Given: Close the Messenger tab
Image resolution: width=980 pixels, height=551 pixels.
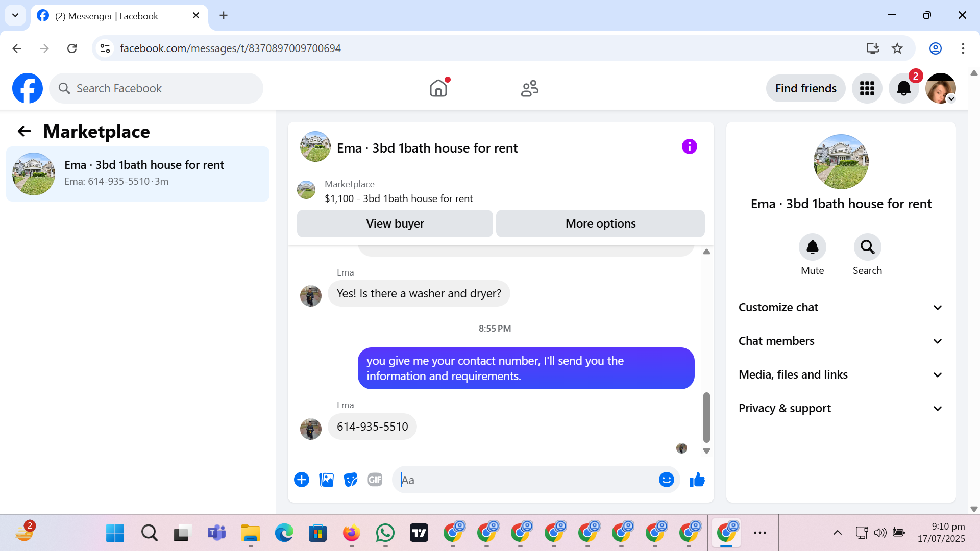Looking at the screenshot, I should (196, 16).
